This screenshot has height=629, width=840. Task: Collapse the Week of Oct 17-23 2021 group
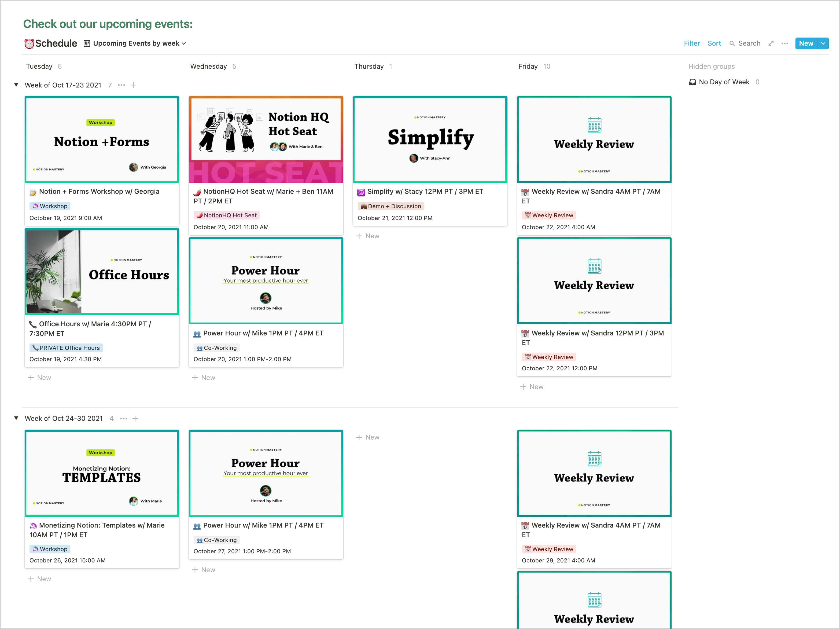tap(16, 85)
